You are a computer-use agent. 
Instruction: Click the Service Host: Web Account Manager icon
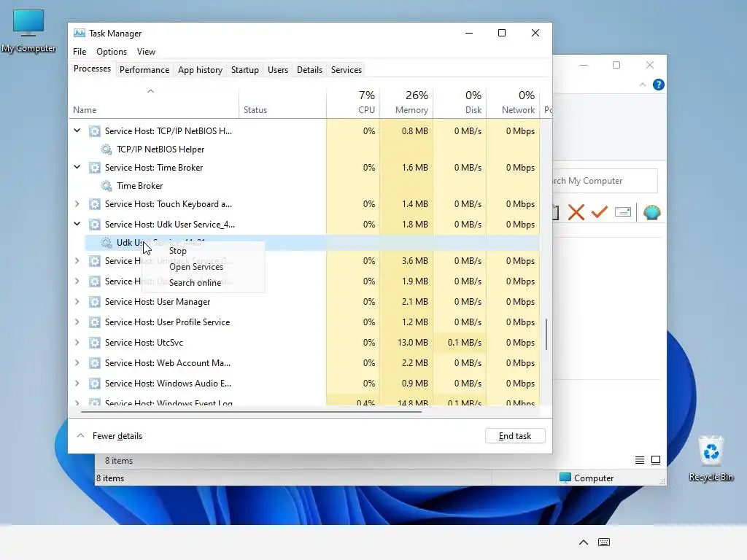coord(95,363)
